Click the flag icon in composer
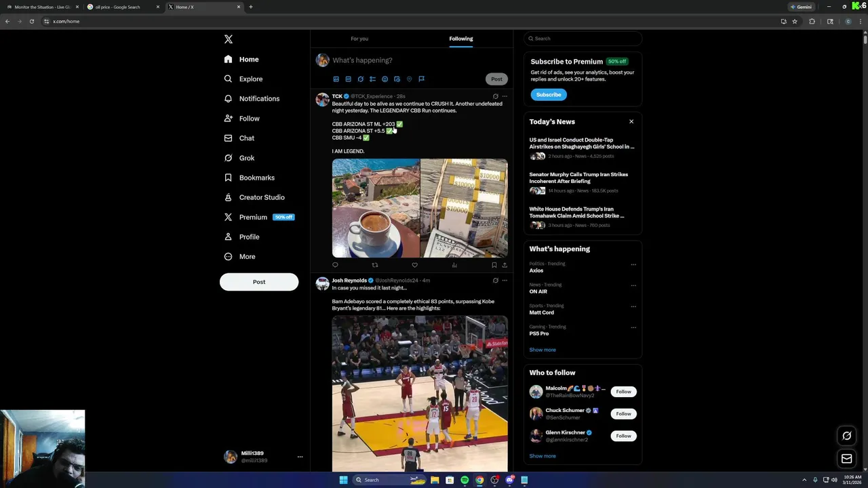This screenshot has height=488, width=868. pos(421,79)
